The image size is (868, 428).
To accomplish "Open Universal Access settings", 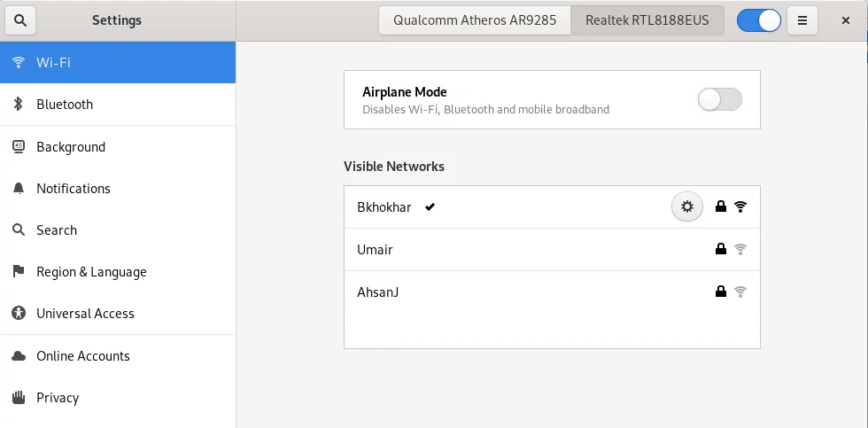I will (117, 314).
